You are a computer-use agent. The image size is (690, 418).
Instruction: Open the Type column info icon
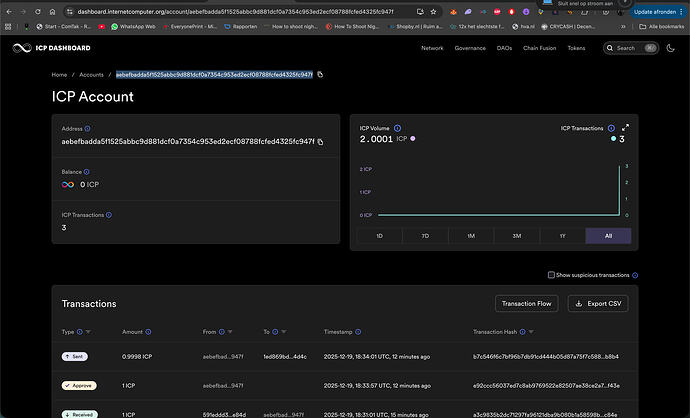point(80,332)
